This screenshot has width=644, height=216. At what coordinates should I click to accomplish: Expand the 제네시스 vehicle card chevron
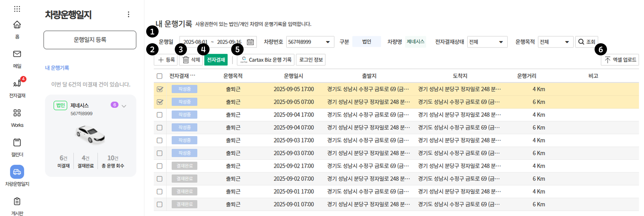[124, 106]
